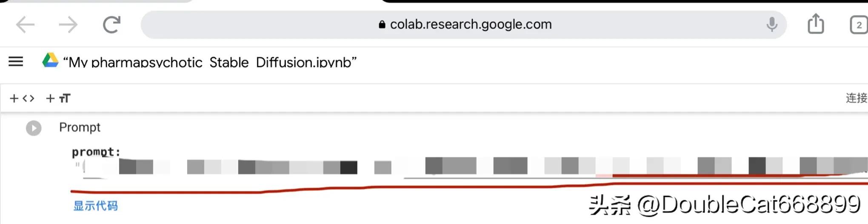868x224 pixels.
Task: Add a new code cell
Action: [22, 98]
